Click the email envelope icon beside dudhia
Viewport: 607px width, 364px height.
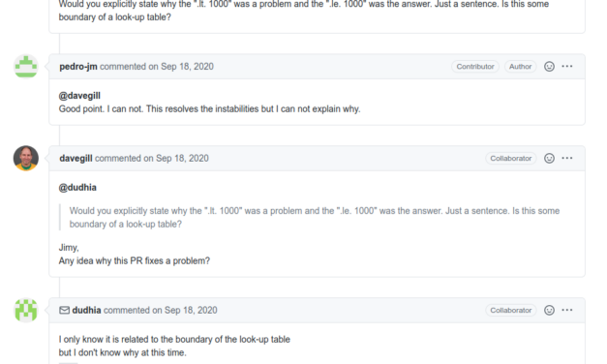pos(64,310)
